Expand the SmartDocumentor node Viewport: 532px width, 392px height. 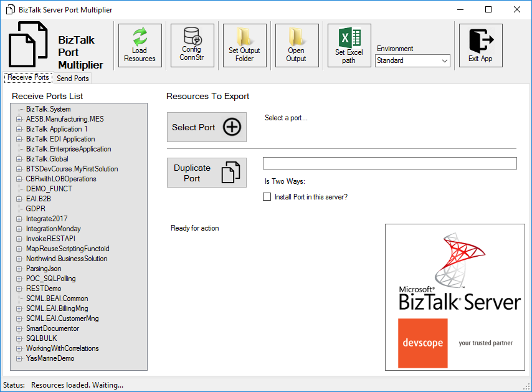[19, 328]
